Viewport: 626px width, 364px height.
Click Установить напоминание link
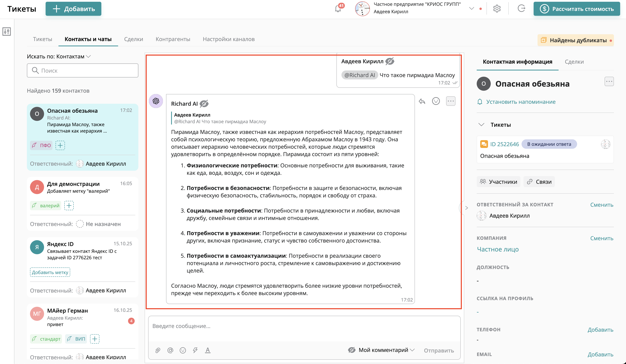tap(521, 102)
